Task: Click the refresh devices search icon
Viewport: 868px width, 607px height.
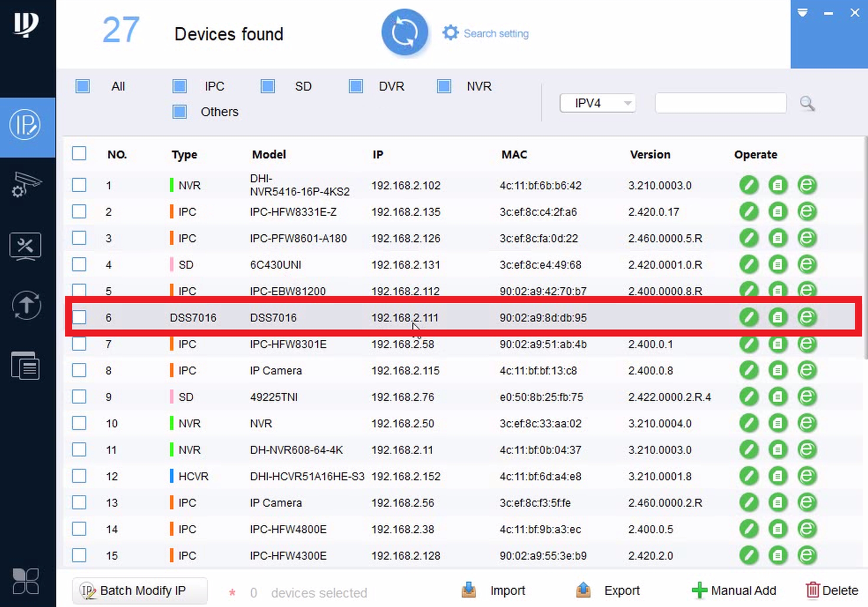Action: point(404,33)
